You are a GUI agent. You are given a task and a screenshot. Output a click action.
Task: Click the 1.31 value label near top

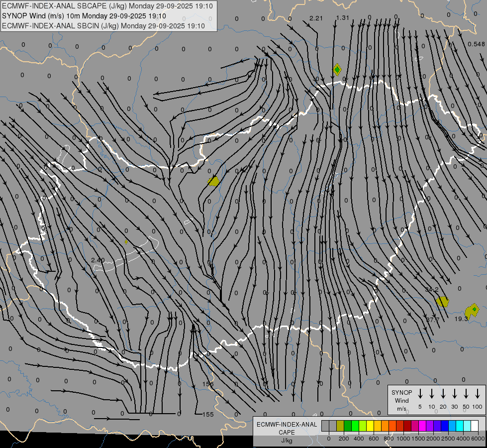(343, 18)
